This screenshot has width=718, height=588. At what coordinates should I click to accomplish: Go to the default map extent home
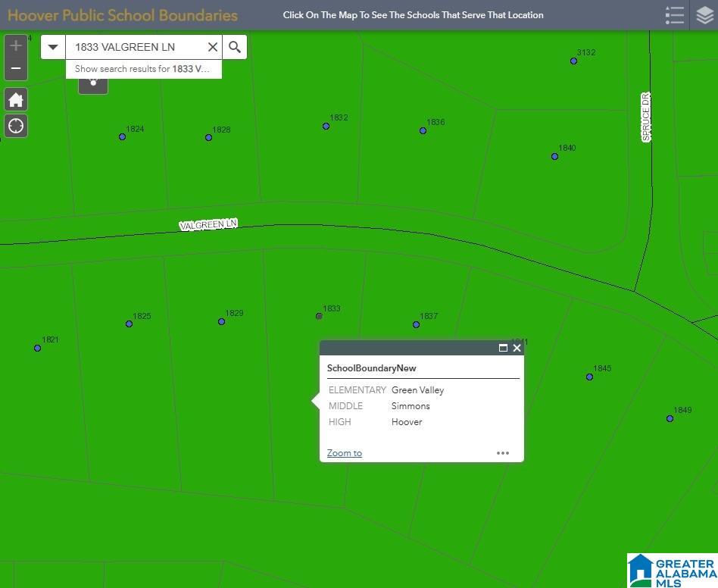[x=16, y=99]
